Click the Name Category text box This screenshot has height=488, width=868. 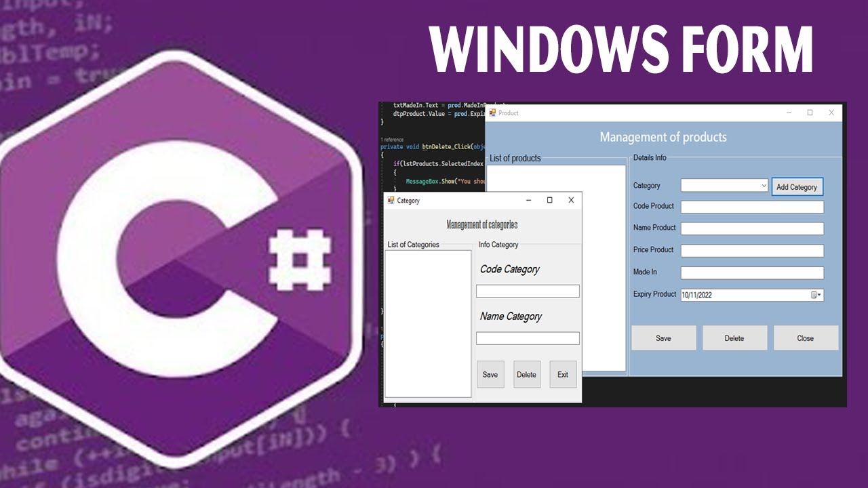(528, 338)
